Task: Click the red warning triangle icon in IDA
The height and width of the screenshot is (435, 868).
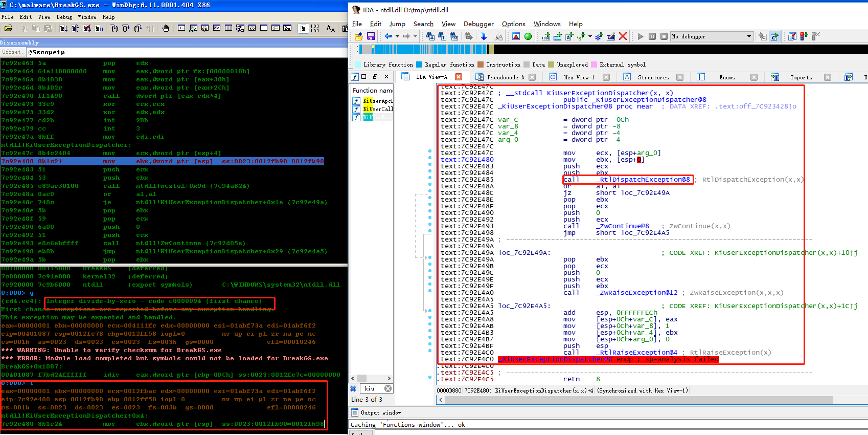Action: pos(516,36)
